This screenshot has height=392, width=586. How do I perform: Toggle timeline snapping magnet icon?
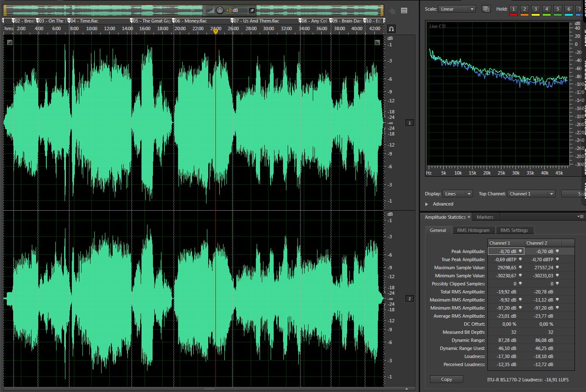(x=391, y=29)
